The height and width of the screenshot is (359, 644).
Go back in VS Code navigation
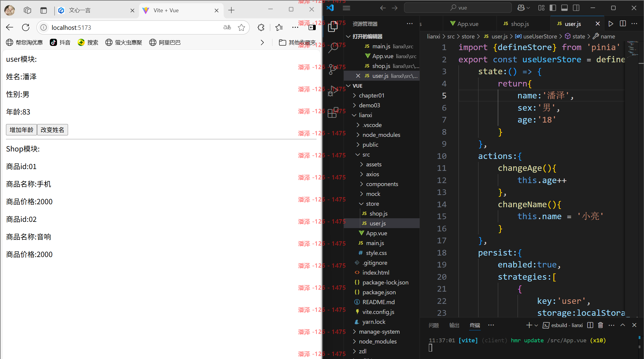click(383, 8)
